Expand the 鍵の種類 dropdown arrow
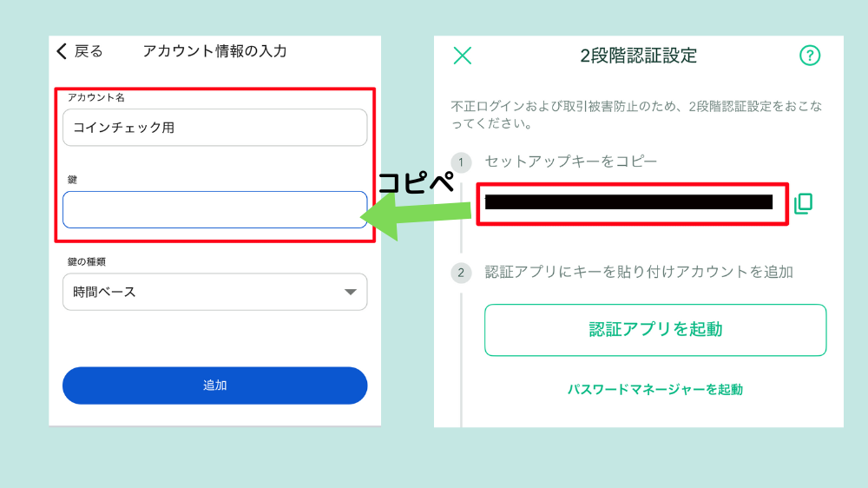The image size is (868, 488). tap(350, 292)
